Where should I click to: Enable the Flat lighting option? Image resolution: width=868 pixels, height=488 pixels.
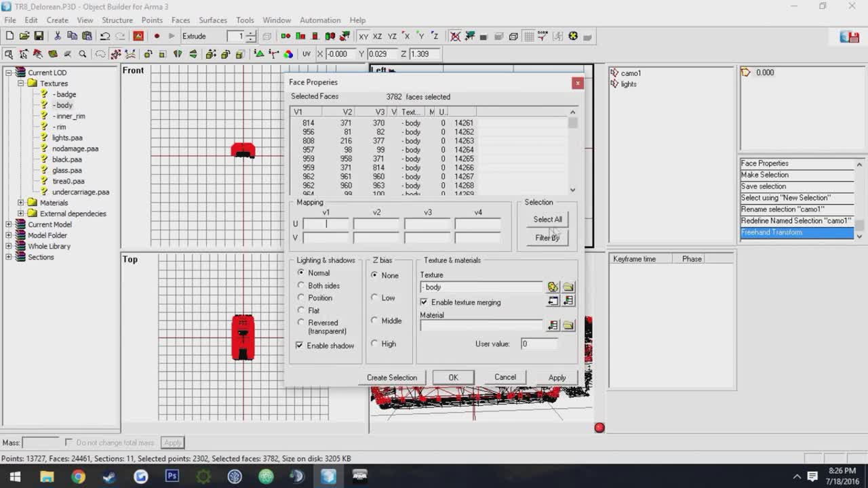pyautogui.click(x=300, y=310)
